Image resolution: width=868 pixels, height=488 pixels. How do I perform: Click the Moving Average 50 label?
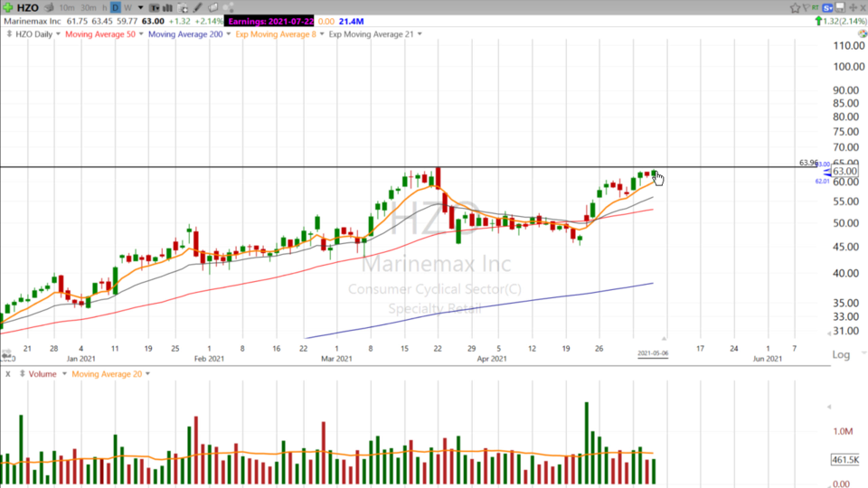tap(100, 34)
